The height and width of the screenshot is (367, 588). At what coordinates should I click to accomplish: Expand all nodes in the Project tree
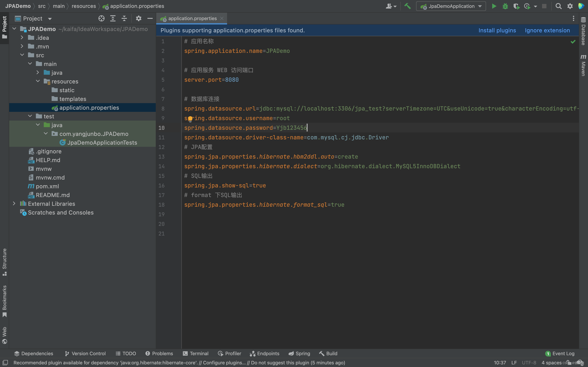(x=113, y=18)
